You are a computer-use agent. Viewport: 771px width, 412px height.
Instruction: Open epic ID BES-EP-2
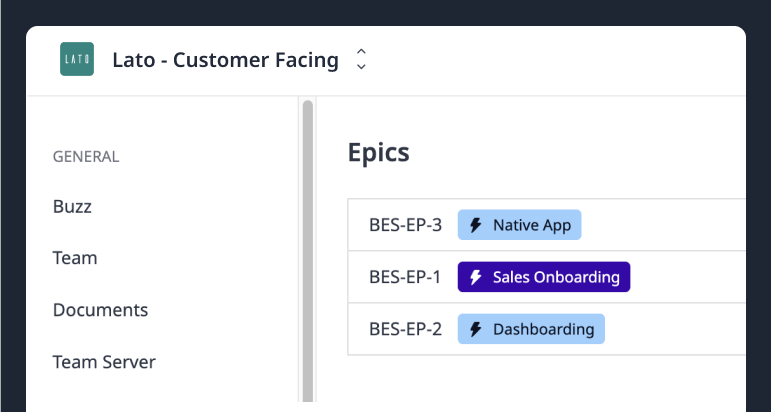pos(405,329)
